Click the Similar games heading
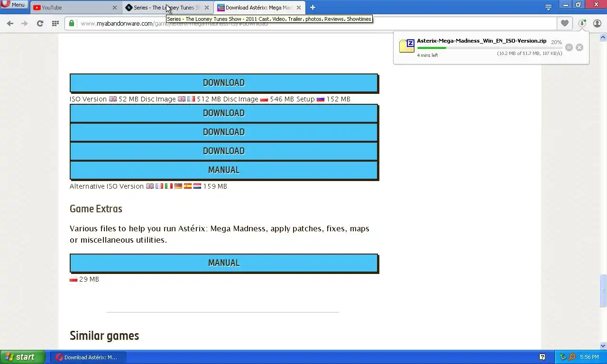This screenshot has width=607, height=364. [x=104, y=336]
